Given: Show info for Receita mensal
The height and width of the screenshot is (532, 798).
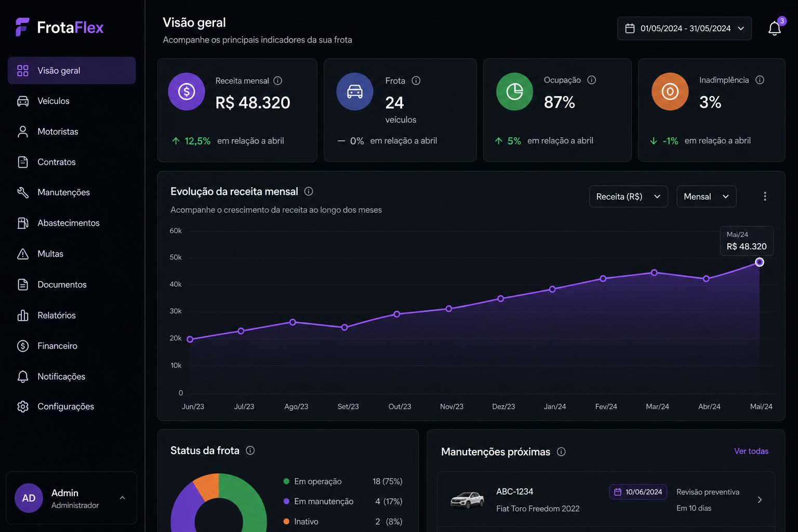Looking at the screenshot, I should pos(278,81).
